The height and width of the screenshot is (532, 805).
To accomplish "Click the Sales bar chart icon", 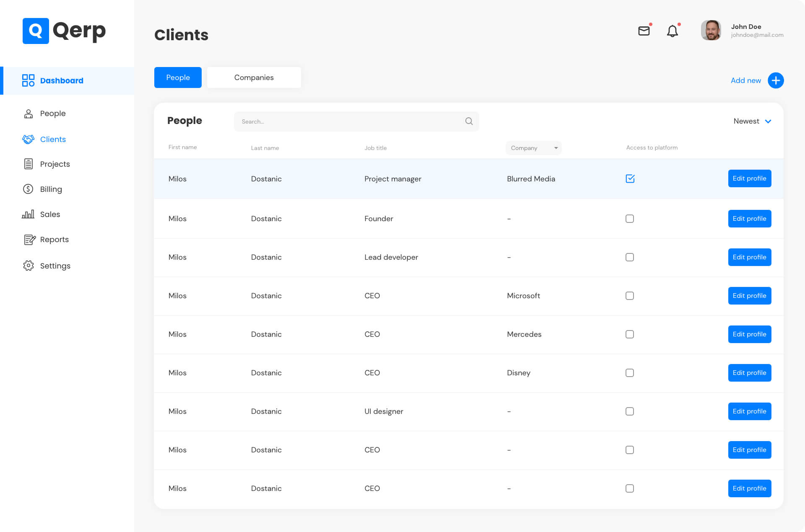I will [28, 214].
